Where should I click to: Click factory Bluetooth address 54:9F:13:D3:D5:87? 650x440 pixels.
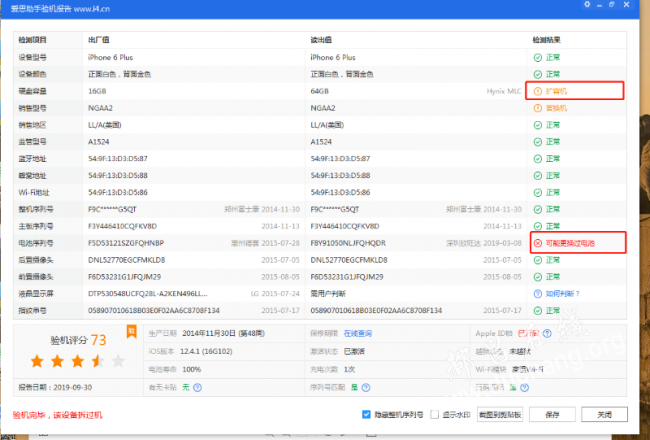click(x=118, y=159)
